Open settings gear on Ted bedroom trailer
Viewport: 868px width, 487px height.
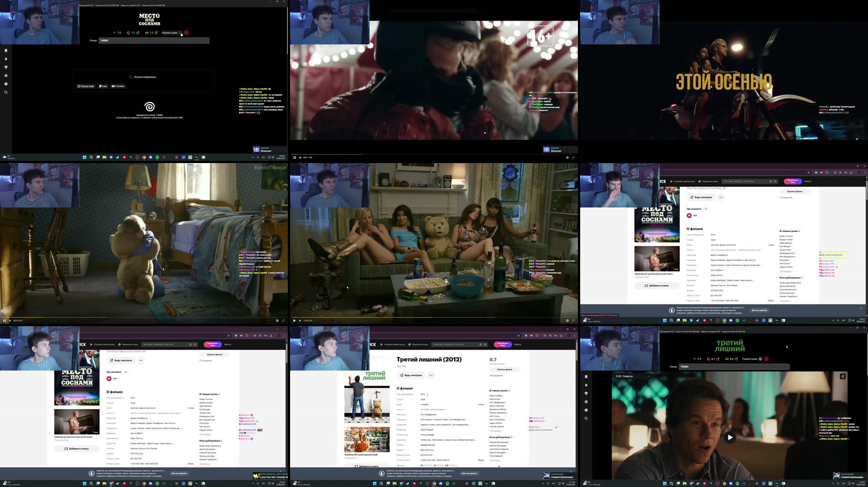click(x=277, y=321)
